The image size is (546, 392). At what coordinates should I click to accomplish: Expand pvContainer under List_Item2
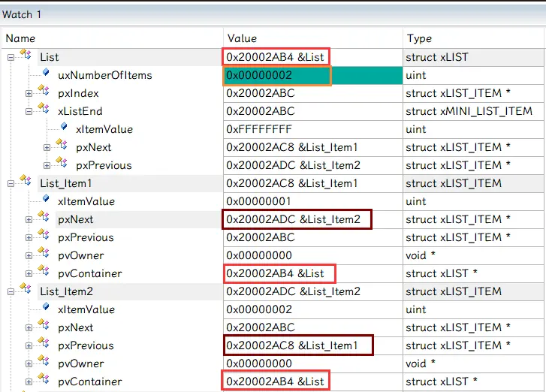click(x=29, y=381)
